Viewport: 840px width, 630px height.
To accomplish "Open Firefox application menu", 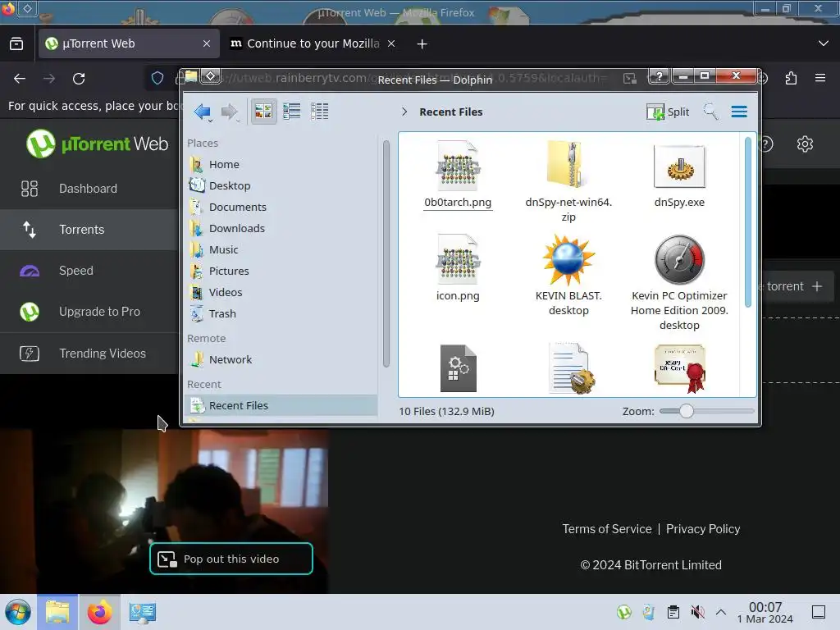I will pyautogui.click(x=820, y=78).
